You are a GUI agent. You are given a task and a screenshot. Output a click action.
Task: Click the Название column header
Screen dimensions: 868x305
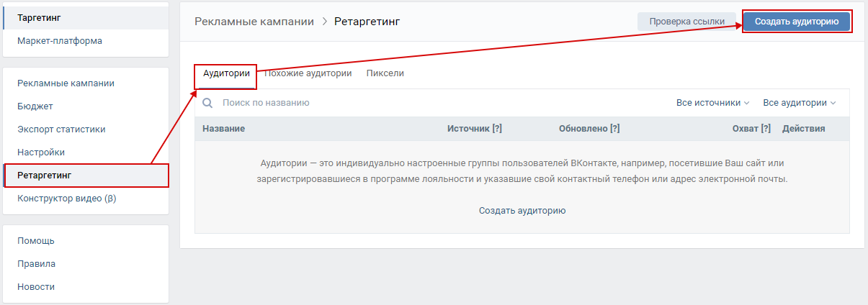pyautogui.click(x=224, y=129)
